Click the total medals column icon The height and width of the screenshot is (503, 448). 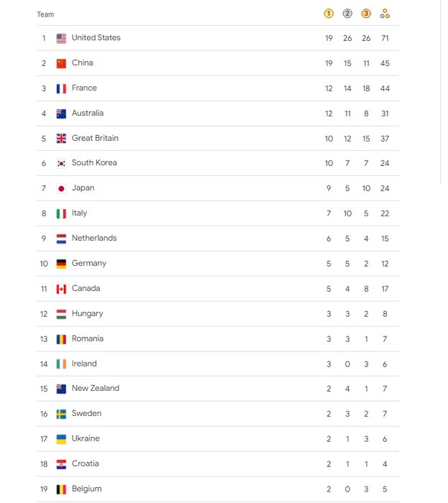385,14
